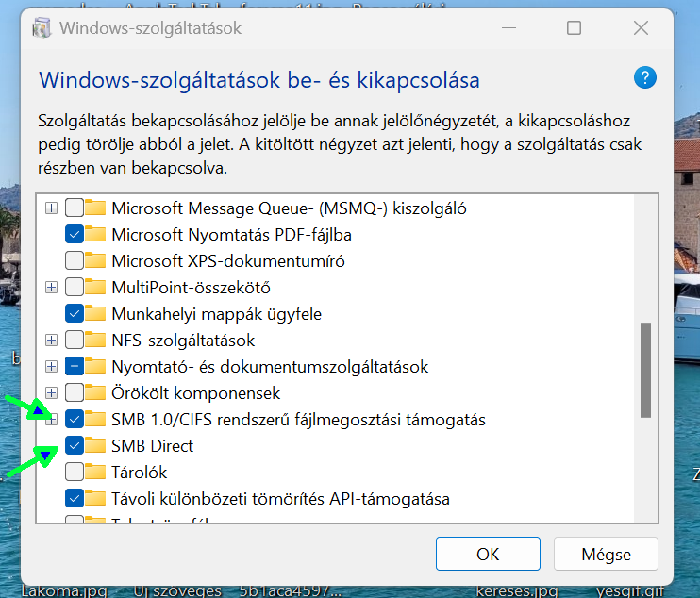700x598 pixels.
Task: Click folder icon beside Nyomtató- és dokumentumszolgáltatások
Action: pos(95,366)
